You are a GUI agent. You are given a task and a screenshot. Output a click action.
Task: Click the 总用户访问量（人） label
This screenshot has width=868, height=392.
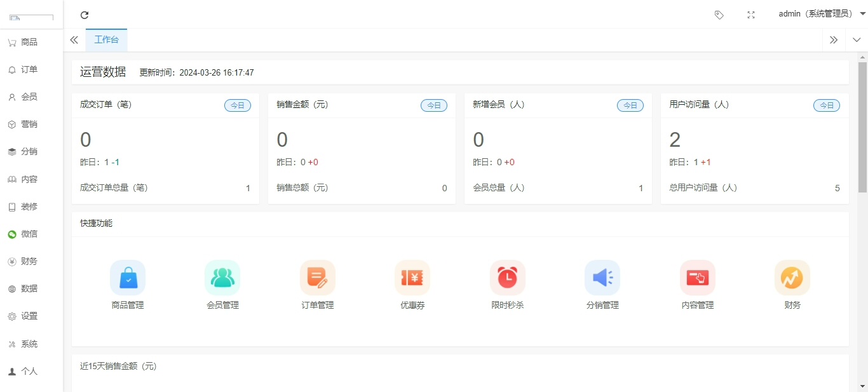point(703,188)
